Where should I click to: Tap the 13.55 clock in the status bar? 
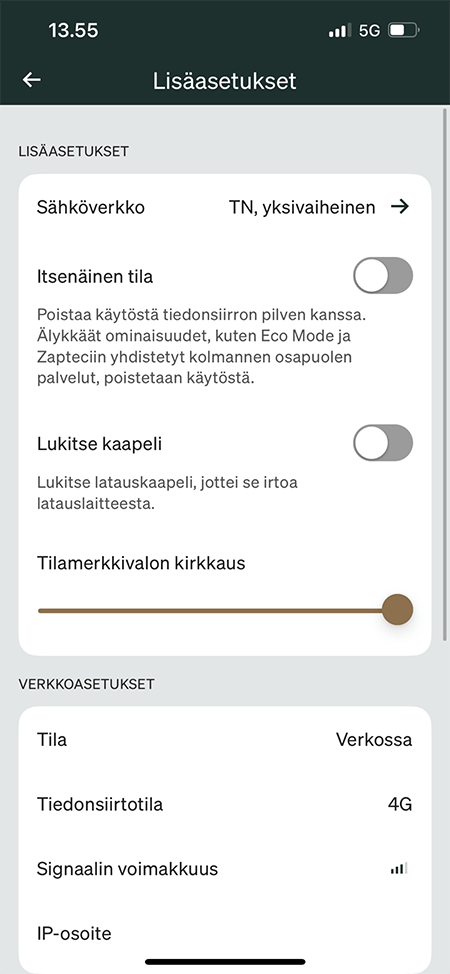point(73,30)
